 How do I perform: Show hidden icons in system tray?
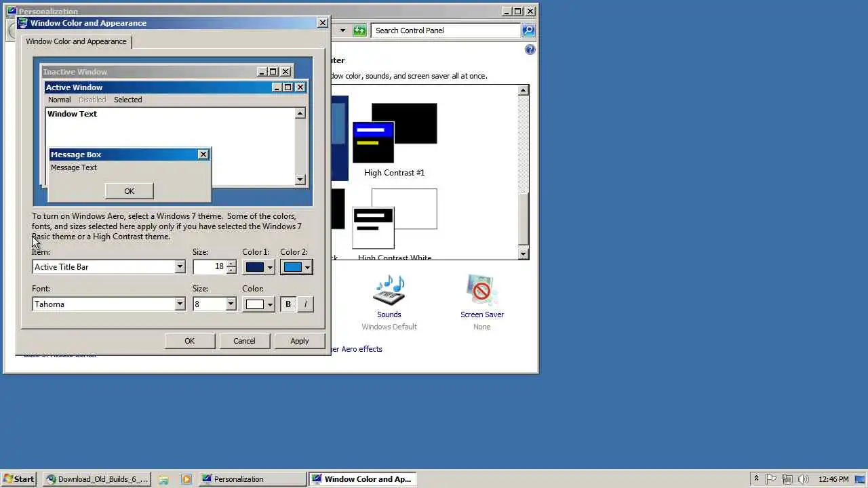point(756,479)
